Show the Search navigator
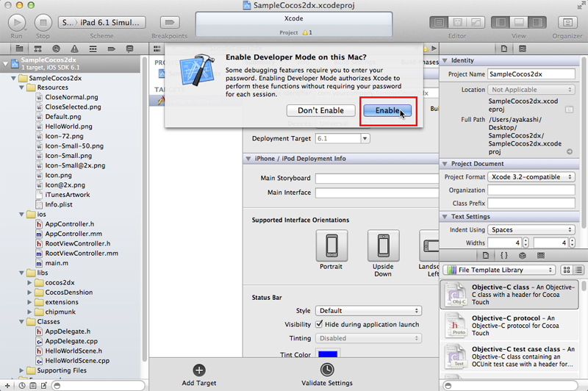This screenshot has height=391, width=588. point(57,49)
